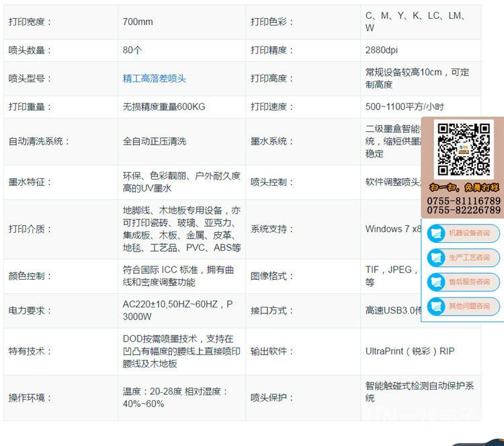504x446 pixels.
Task: Click the chat icon beside 其他问题咨询
Action: pyautogui.click(x=437, y=306)
